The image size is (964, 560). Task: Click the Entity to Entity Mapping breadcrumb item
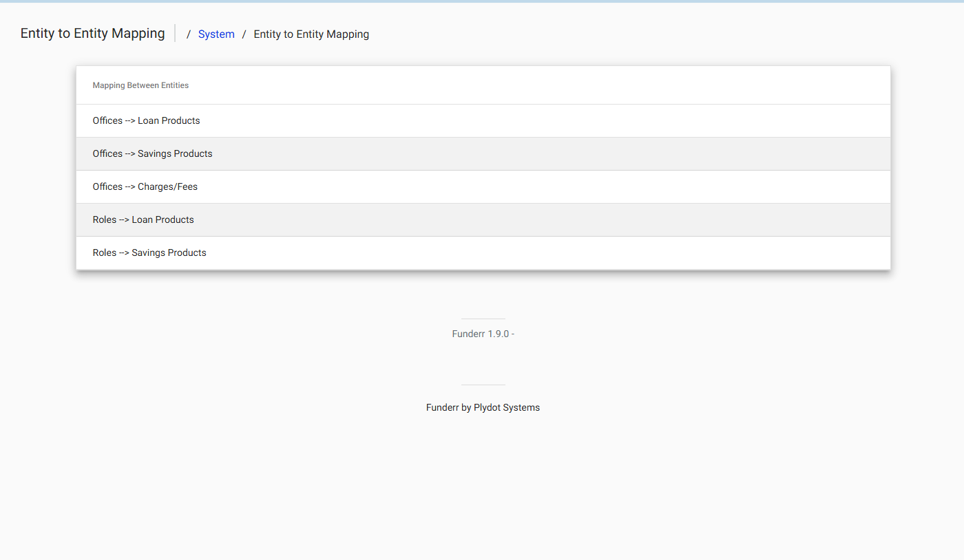(311, 34)
